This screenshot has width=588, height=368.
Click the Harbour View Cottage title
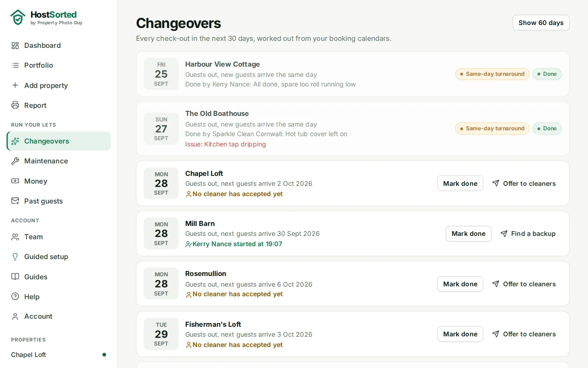pos(222,64)
